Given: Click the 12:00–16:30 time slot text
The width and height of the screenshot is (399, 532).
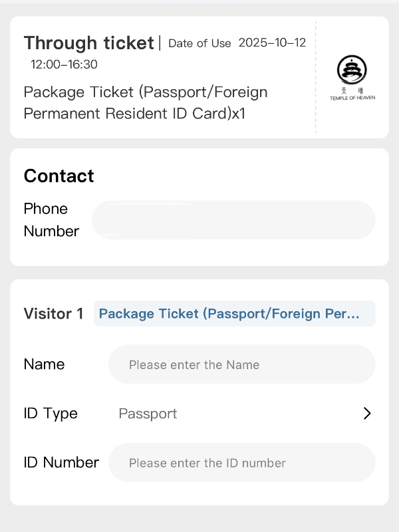Looking at the screenshot, I should pos(64,65).
